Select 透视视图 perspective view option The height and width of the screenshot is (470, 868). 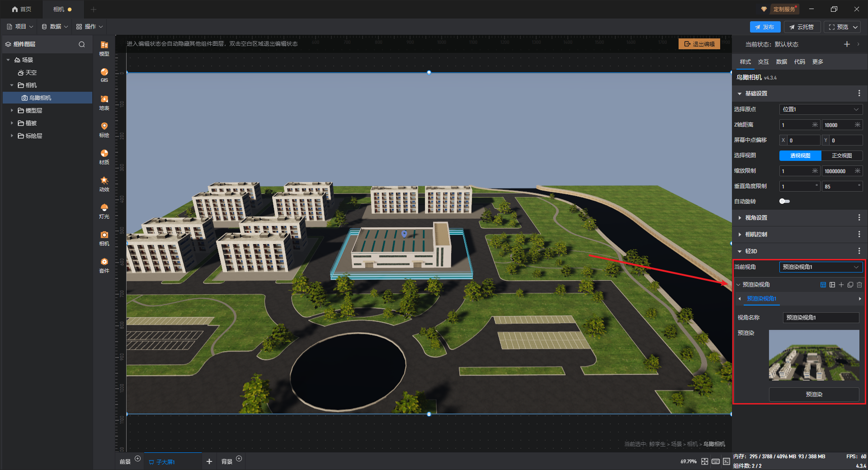(x=800, y=155)
